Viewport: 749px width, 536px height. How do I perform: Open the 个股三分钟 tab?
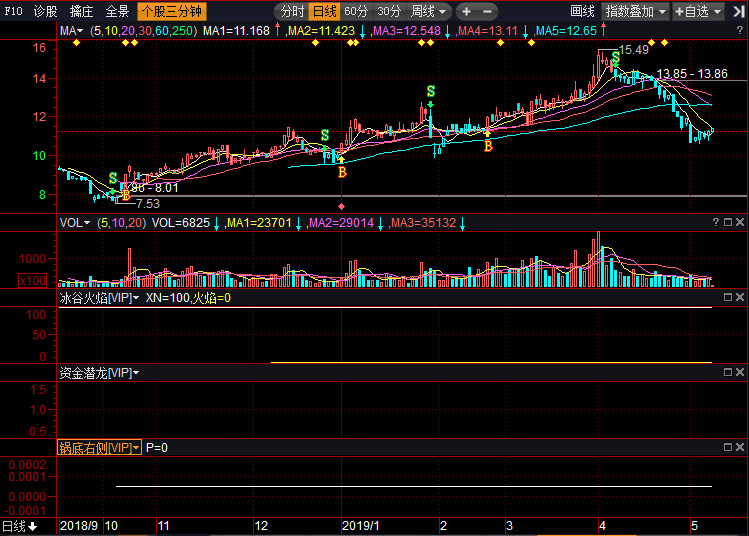pos(172,11)
